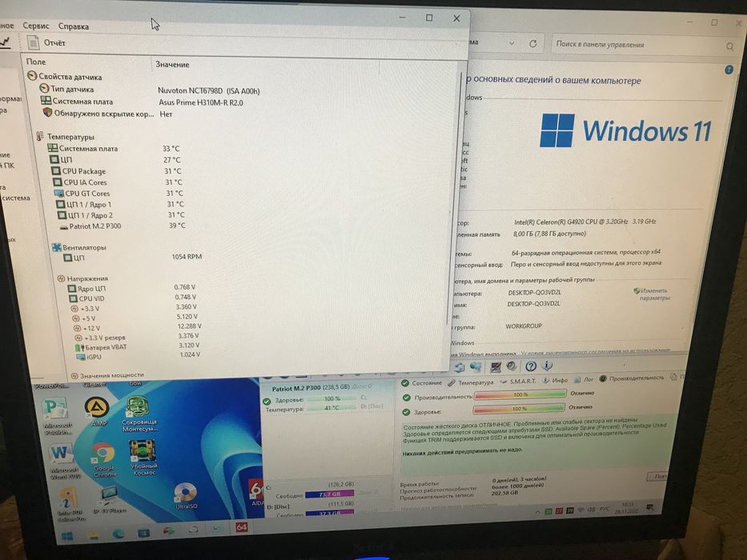Open the AIMP desktop shortcut
Viewport: 747px width, 560px height.
(97, 412)
